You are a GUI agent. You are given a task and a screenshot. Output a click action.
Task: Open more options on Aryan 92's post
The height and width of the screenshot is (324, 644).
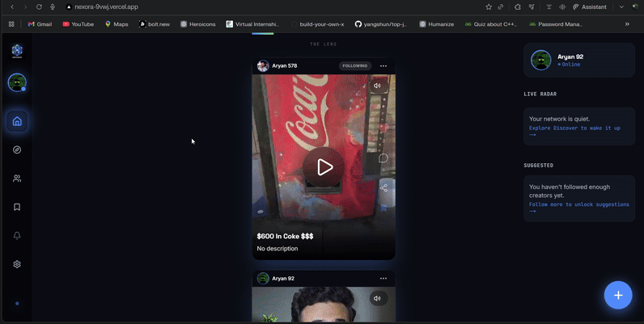point(383,279)
